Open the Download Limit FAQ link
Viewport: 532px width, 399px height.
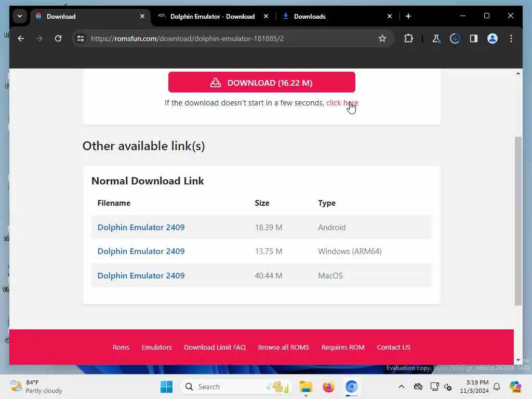(x=215, y=348)
